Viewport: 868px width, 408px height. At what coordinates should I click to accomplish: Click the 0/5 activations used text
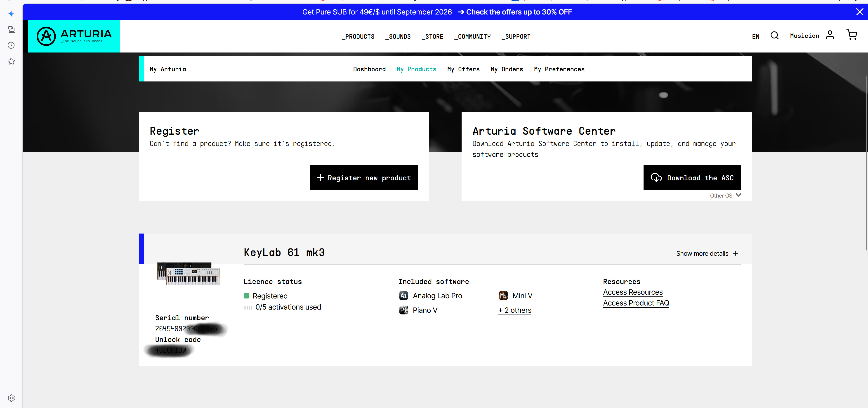tap(288, 307)
